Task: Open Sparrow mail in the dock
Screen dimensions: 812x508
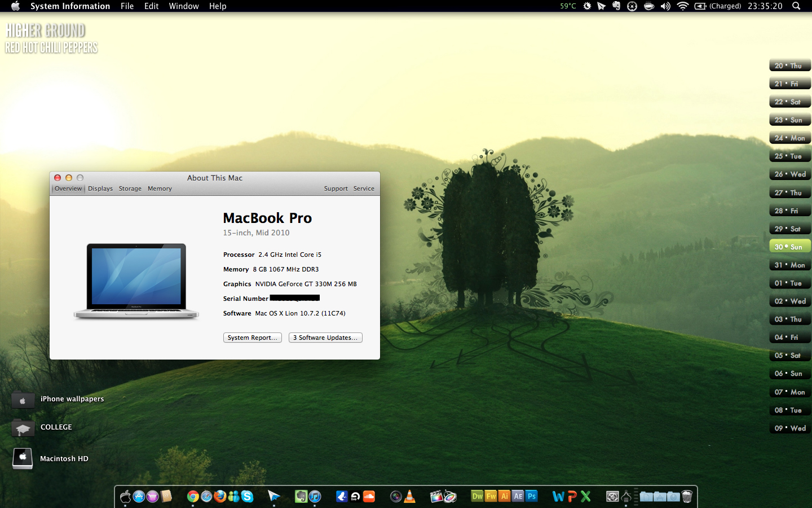Action: click(x=274, y=496)
